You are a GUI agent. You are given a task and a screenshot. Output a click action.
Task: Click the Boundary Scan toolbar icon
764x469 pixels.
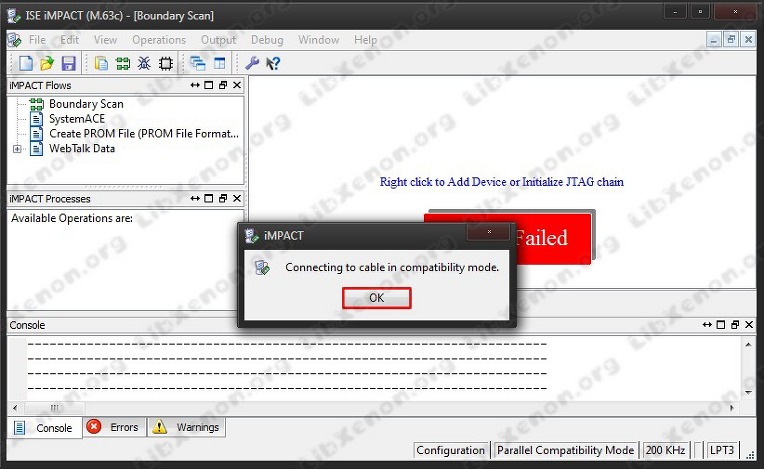pyautogui.click(x=123, y=63)
